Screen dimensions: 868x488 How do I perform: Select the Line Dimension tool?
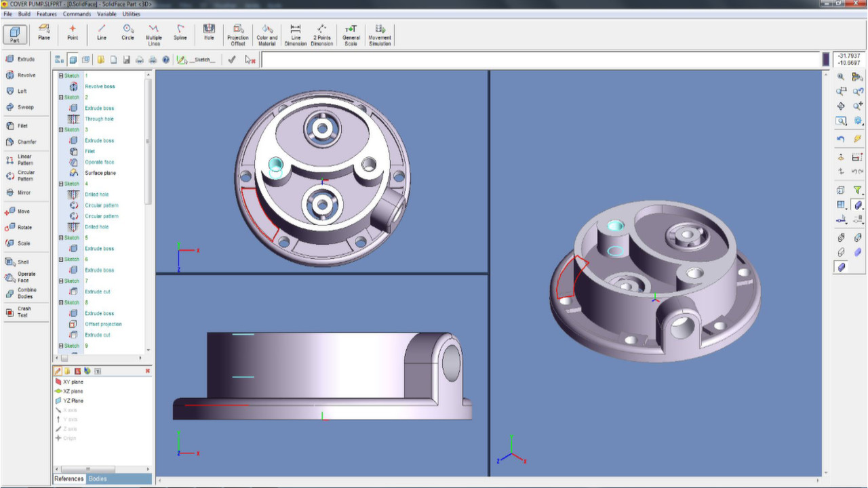[x=295, y=33]
